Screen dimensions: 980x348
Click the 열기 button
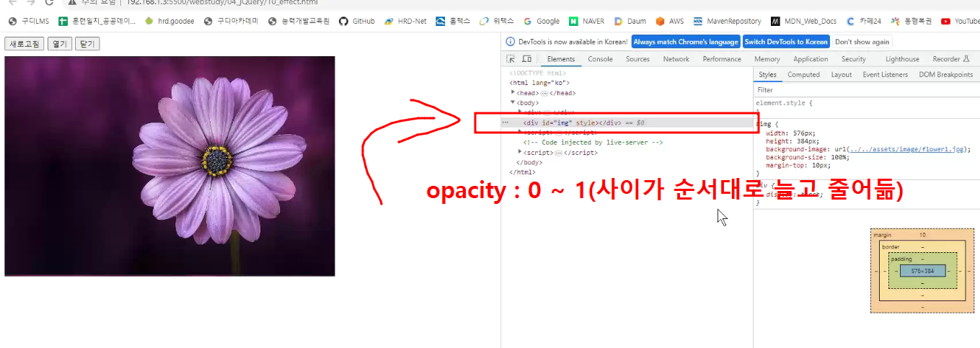[60, 44]
